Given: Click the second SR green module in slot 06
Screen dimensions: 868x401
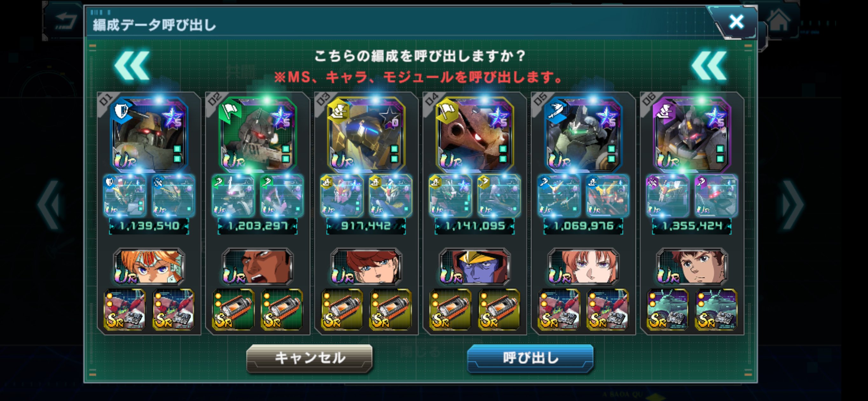Looking at the screenshot, I should click(716, 309).
